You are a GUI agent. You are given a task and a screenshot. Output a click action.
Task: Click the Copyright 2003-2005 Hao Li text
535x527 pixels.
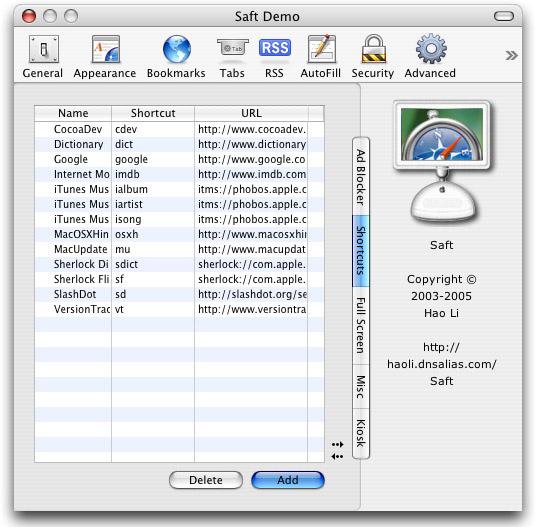pyautogui.click(x=442, y=296)
